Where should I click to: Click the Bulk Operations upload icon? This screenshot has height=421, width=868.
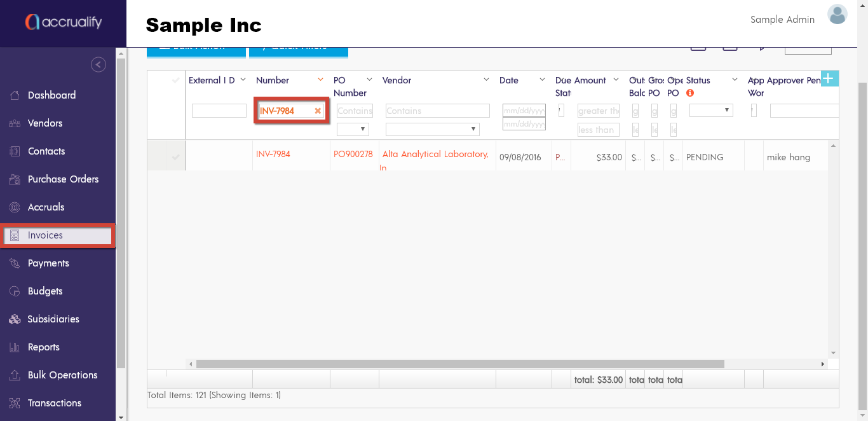tap(15, 375)
